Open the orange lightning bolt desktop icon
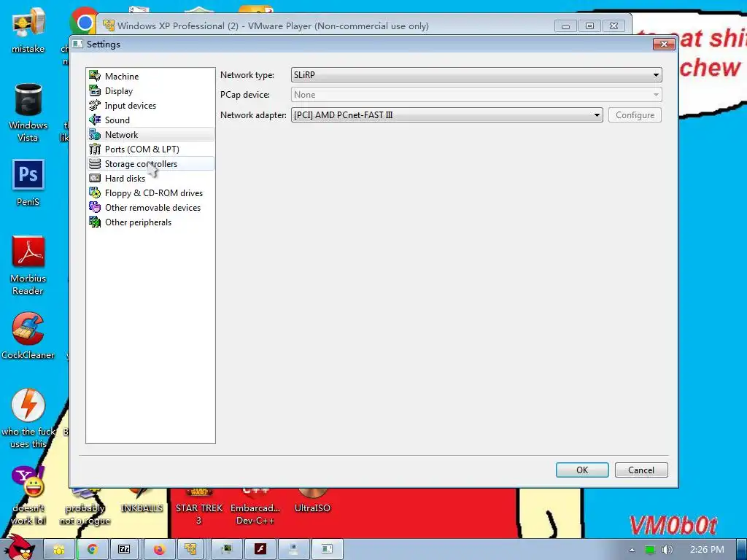The width and height of the screenshot is (747, 560). coord(28,418)
